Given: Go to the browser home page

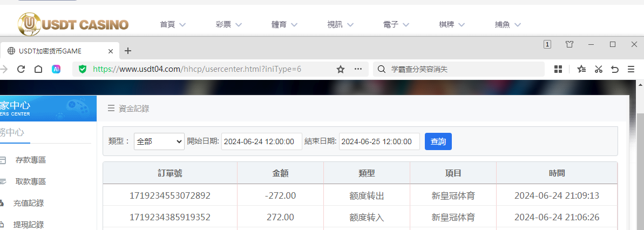Looking at the screenshot, I should tap(38, 69).
